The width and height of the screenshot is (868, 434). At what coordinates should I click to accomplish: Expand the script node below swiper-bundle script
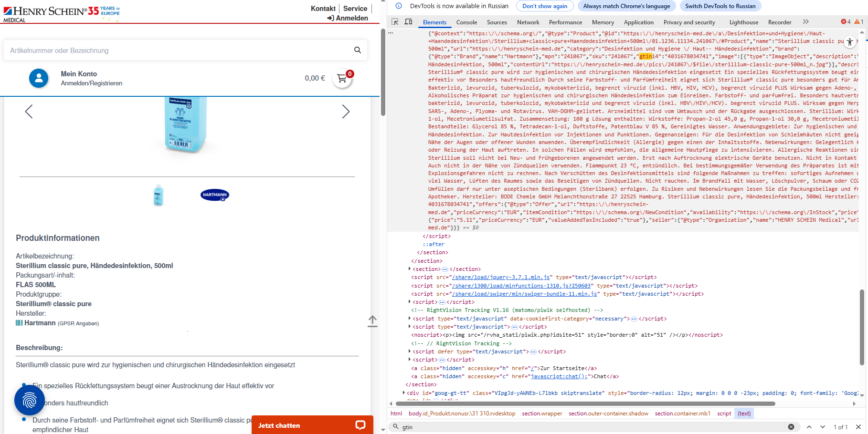click(410, 302)
